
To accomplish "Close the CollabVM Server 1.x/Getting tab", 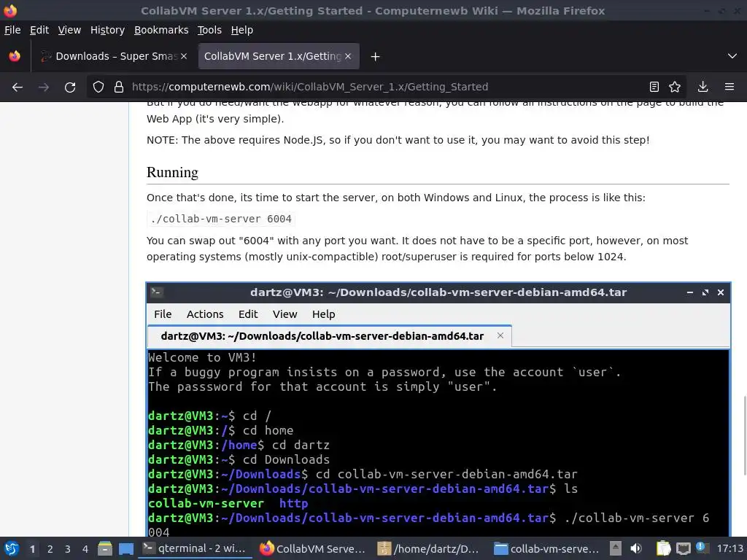I will click(x=348, y=56).
